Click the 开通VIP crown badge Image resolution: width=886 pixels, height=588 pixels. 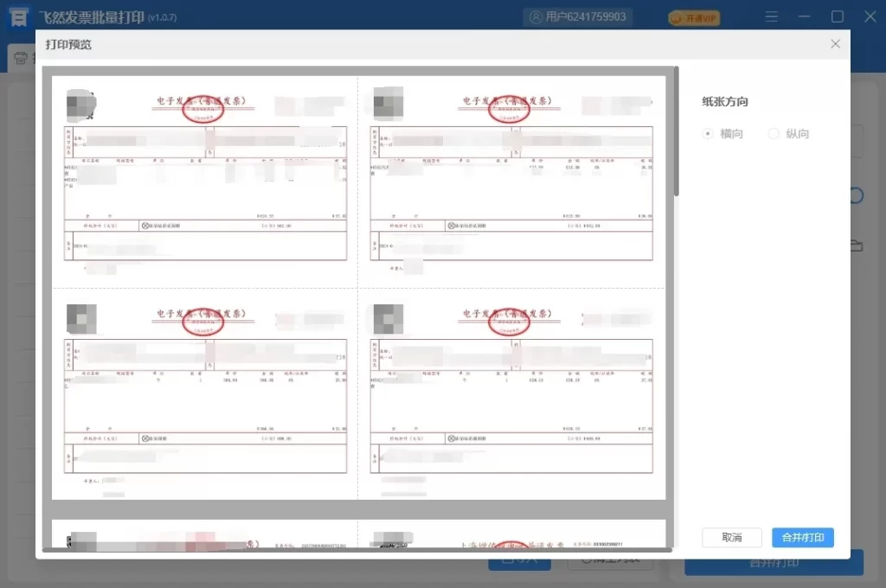[694, 18]
